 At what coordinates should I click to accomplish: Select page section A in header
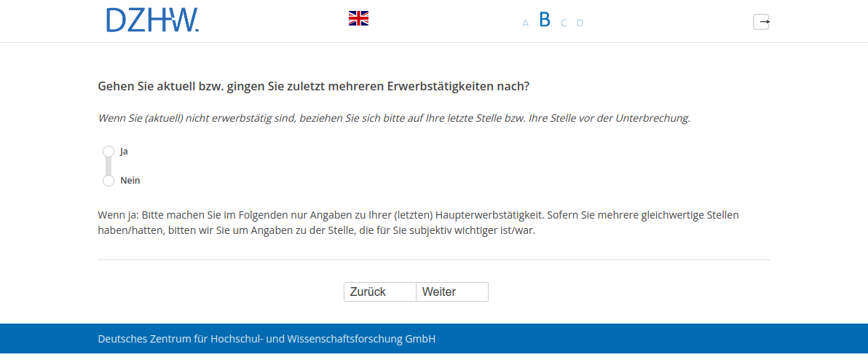525,23
